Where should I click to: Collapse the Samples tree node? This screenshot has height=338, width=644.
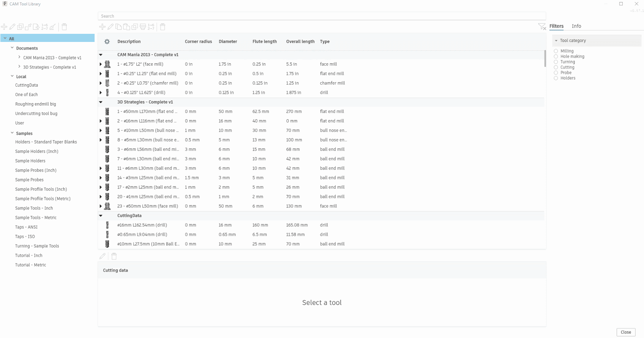tap(12, 133)
